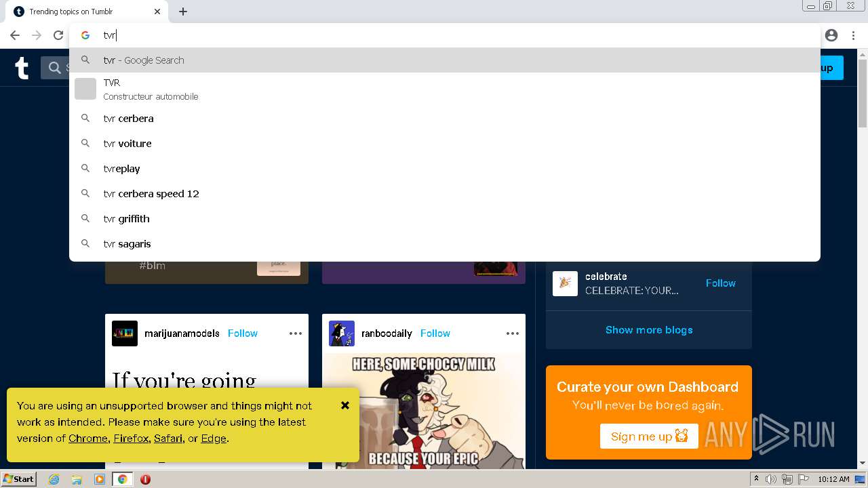Pick the 'tvr voiture' suggestion

(445, 143)
